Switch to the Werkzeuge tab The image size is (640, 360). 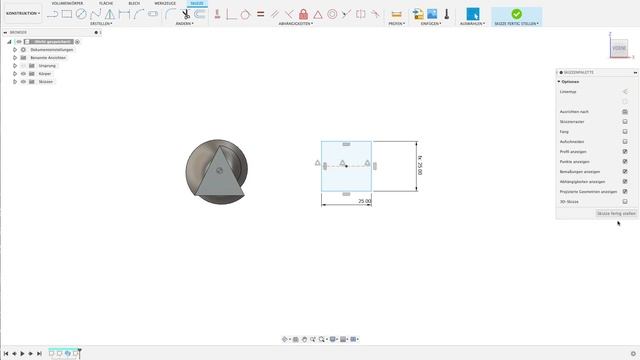[x=165, y=3]
